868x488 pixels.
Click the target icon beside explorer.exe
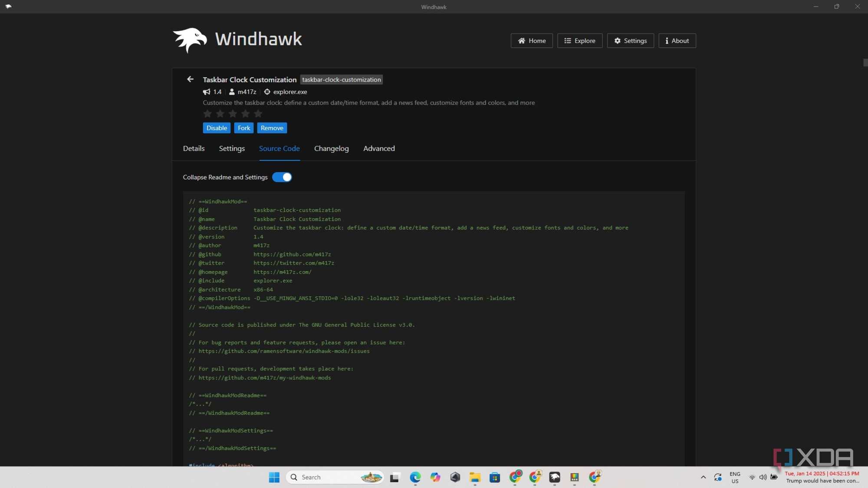267,92
